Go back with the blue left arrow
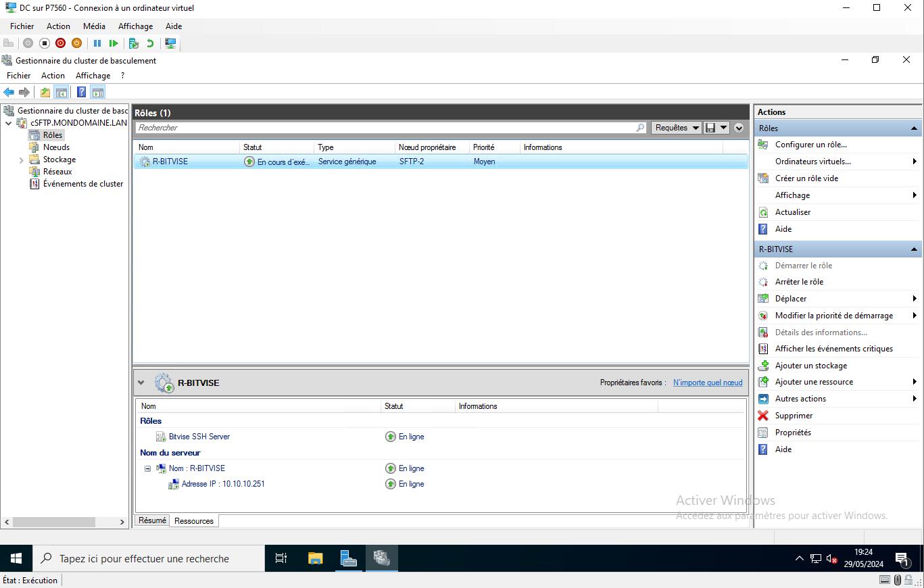The image size is (924, 588). pyautogui.click(x=9, y=93)
